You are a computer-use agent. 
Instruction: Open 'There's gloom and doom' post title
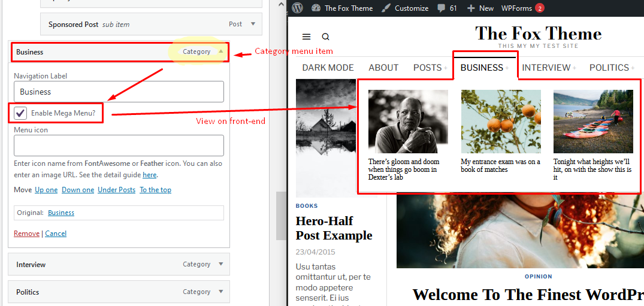[x=404, y=169]
